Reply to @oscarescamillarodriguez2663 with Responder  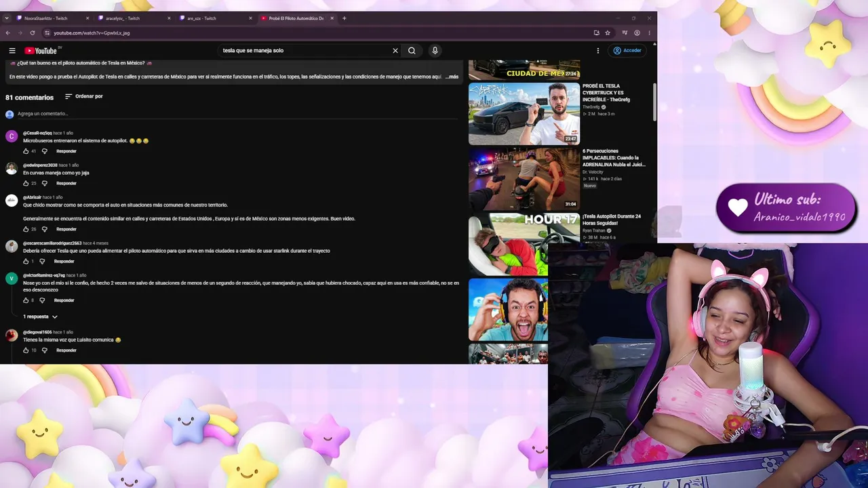tap(64, 262)
